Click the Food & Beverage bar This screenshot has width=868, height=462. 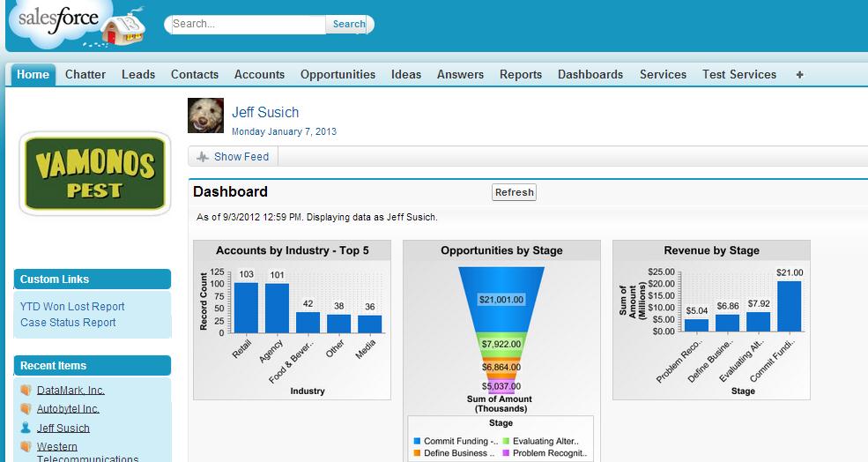pyautogui.click(x=308, y=323)
